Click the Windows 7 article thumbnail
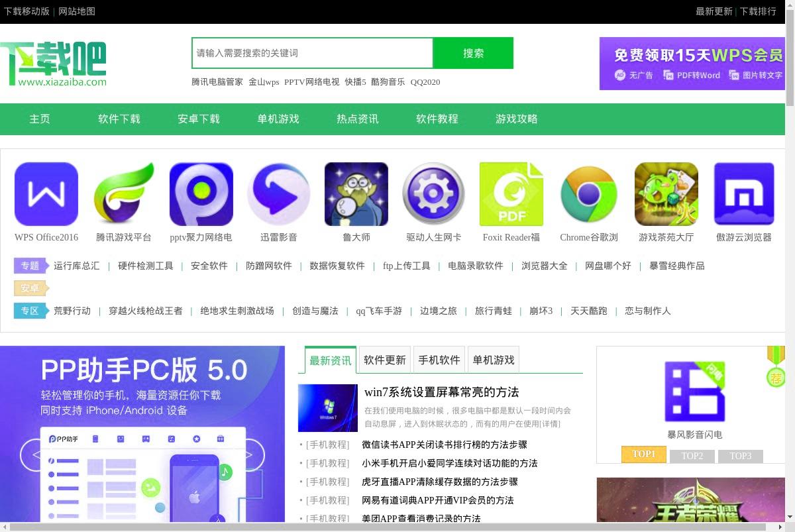Viewport: 795px width, 532px height. pos(328,408)
